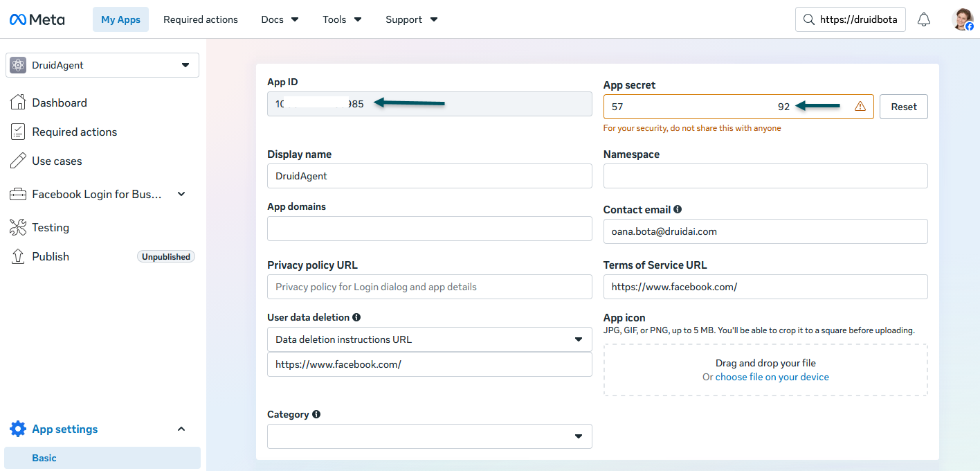Click the Contact email field
Viewport: 980px width, 471px height.
pos(765,231)
